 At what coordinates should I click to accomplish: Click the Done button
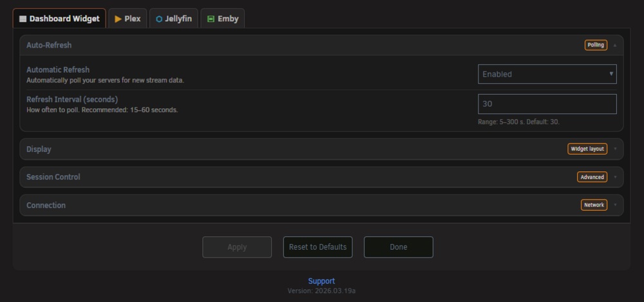pyautogui.click(x=399, y=247)
